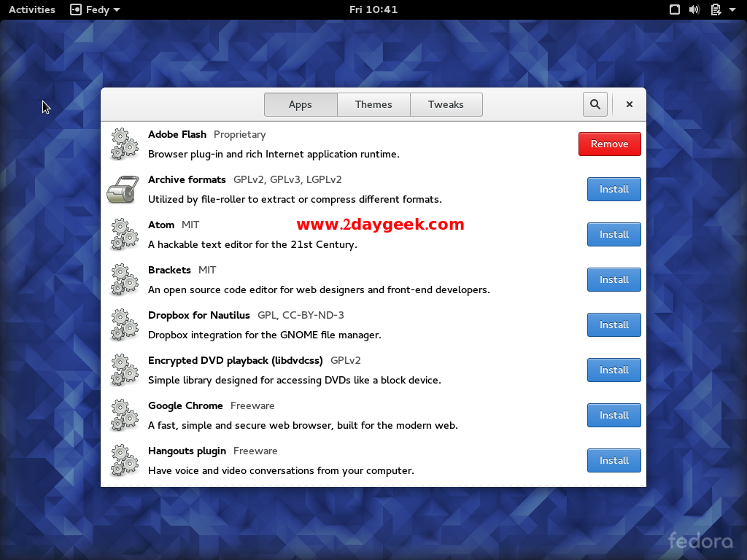This screenshot has width=747, height=560.
Task: Select the Archive formats title
Action: [x=187, y=179]
